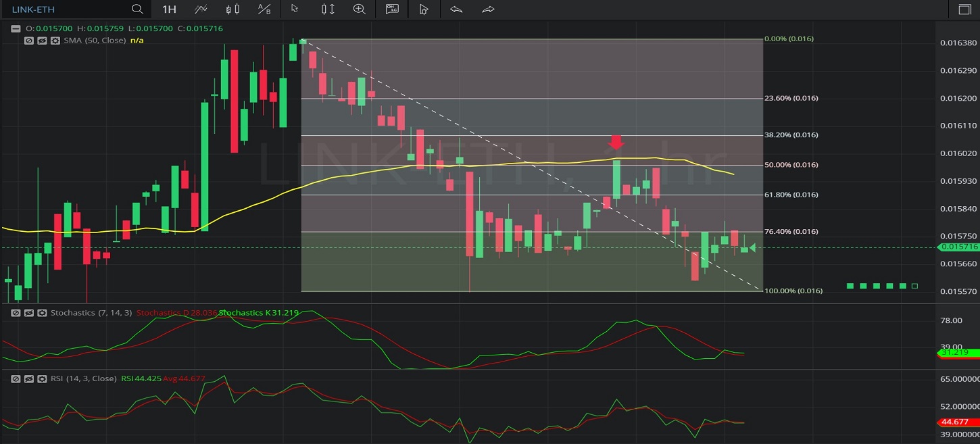Open SMA (50, Close) settings gear
Image resolution: width=980 pixels, height=444 pixels.
pyautogui.click(x=54, y=41)
